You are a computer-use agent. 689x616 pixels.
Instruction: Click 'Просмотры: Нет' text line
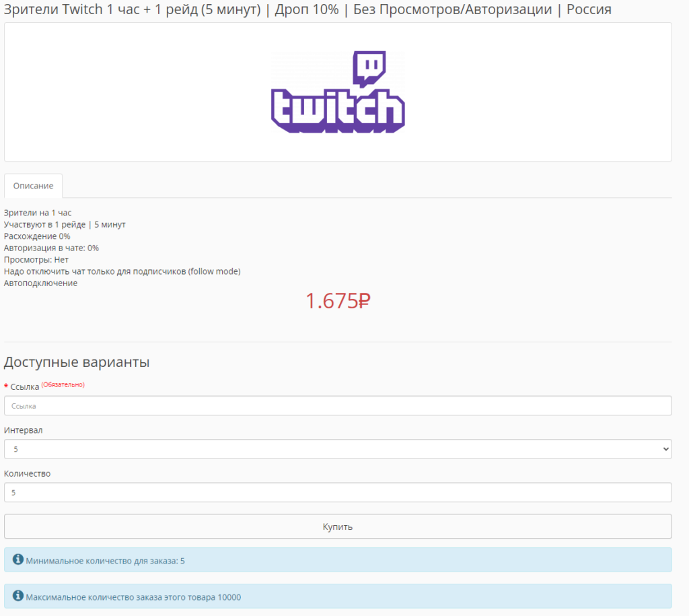point(36,260)
